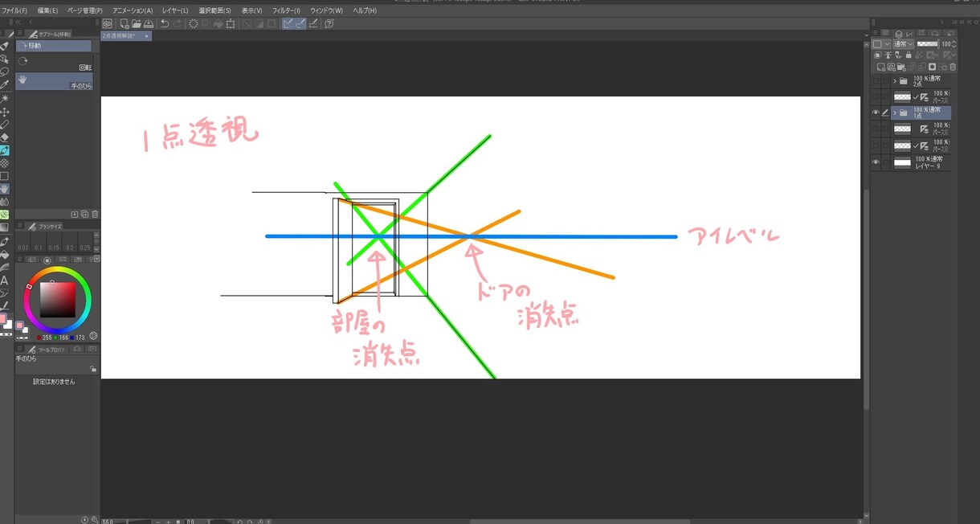Select the pink main color swatch

4,319
